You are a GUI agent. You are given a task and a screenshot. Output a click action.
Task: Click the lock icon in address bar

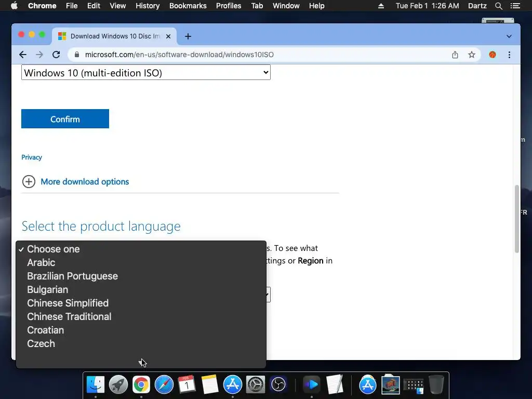coord(77,55)
